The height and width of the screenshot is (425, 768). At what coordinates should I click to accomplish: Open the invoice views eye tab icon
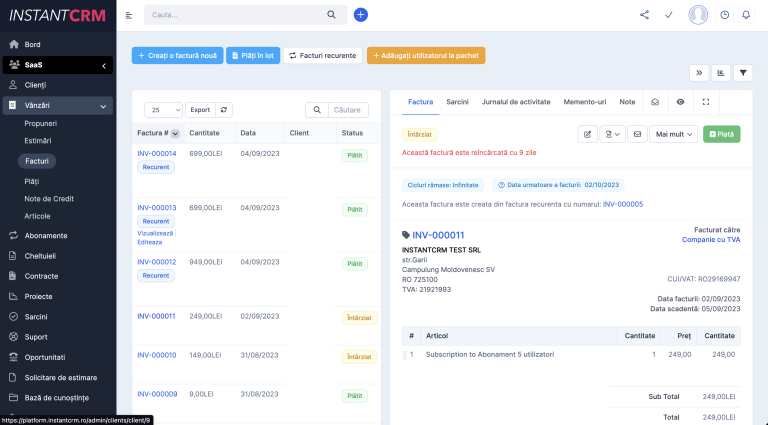pyautogui.click(x=680, y=102)
